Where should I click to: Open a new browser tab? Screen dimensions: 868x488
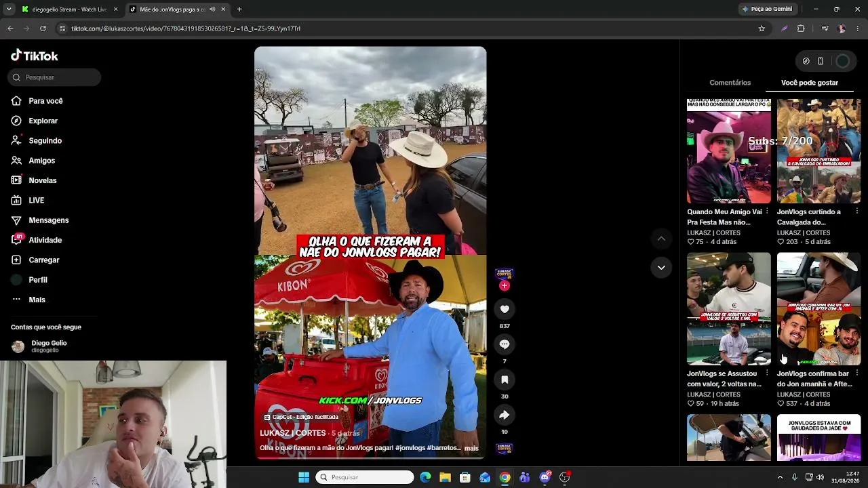239,9
